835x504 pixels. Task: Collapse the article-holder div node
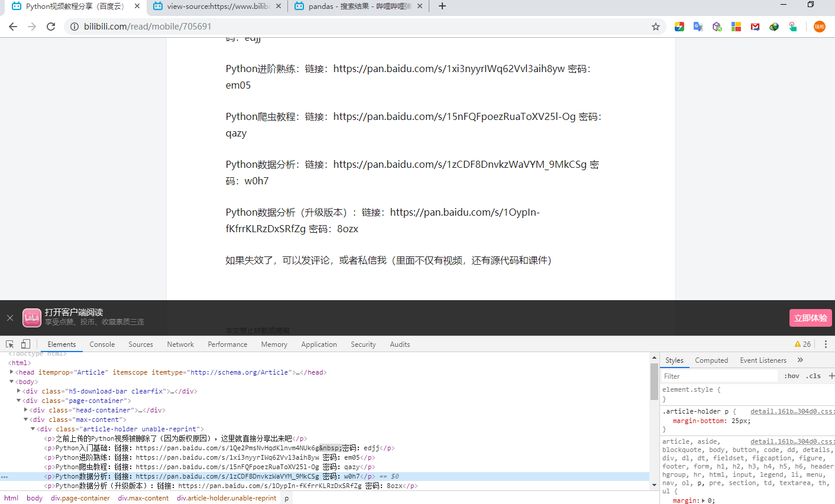point(33,429)
